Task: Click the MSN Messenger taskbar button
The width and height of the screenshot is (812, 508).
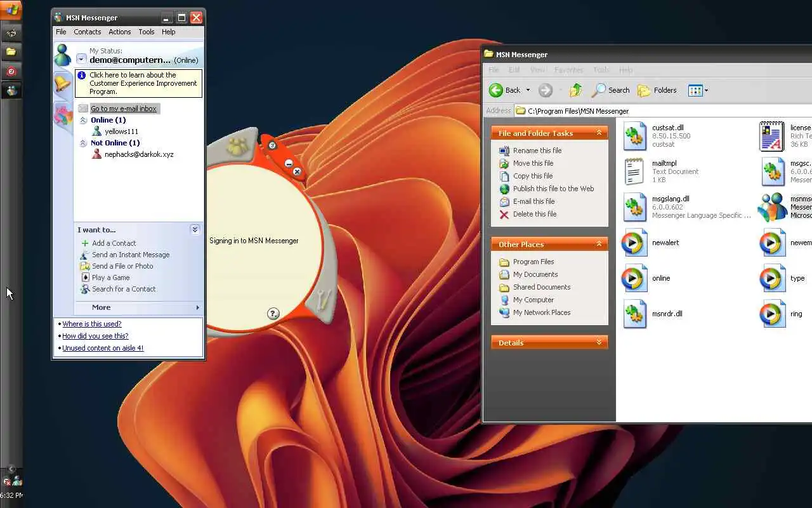Action: 11,91
